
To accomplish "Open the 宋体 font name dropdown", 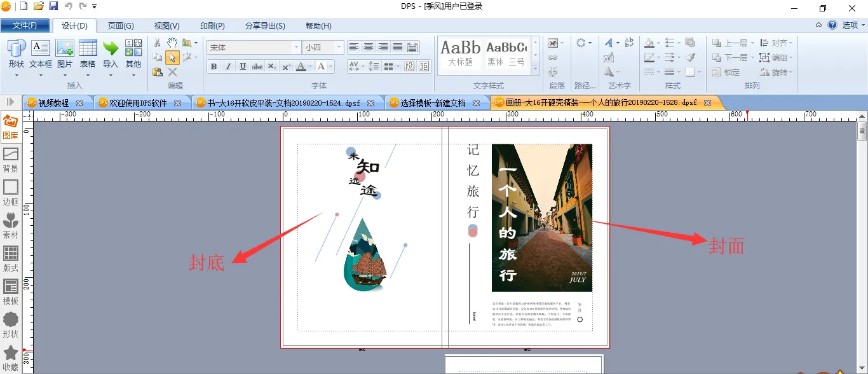I will (x=296, y=48).
